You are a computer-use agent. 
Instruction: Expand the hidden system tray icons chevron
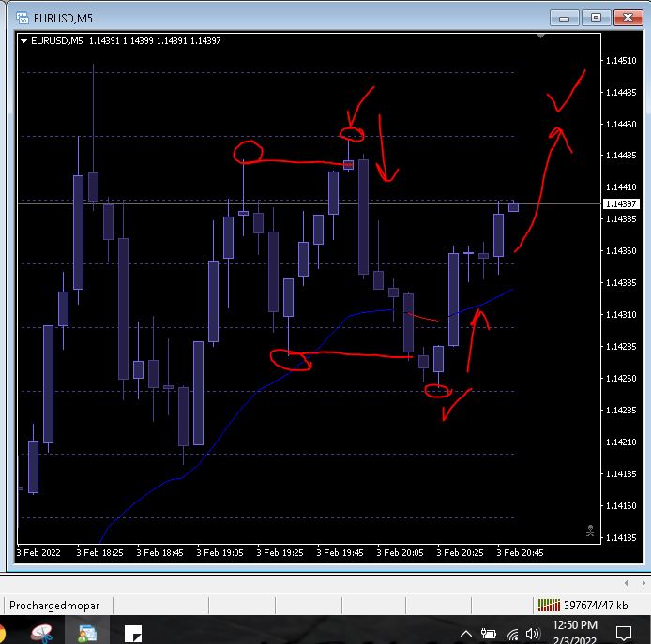[466, 634]
